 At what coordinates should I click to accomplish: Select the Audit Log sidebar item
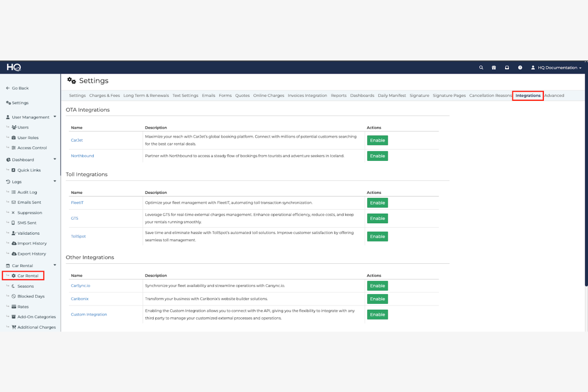pyautogui.click(x=26, y=192)
